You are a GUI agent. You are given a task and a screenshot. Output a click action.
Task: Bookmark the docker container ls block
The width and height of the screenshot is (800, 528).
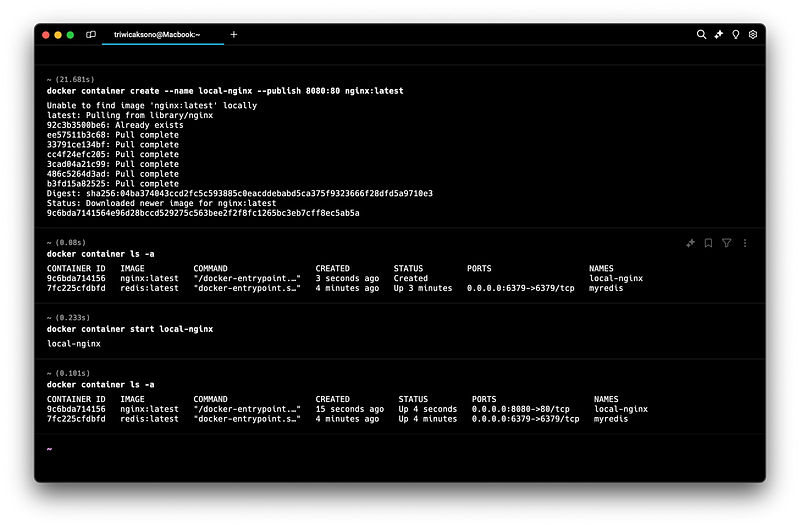[708, 243]
